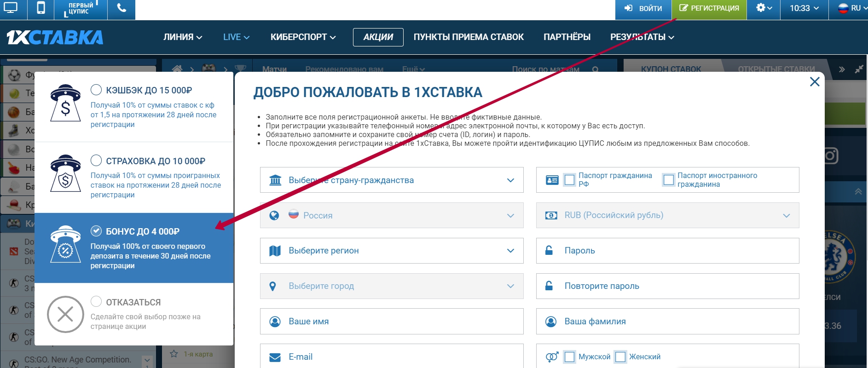Click the Instagram icon on right sidebar
The height and width of the screenshot is (368, 868).
[830, 156]
